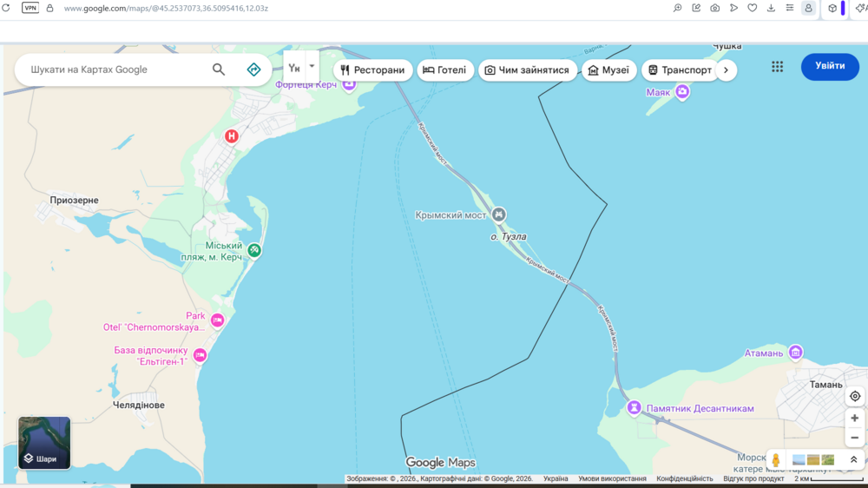Click the browser profile account icon
This screenshot has height=488, width=868.
(808, 9)
